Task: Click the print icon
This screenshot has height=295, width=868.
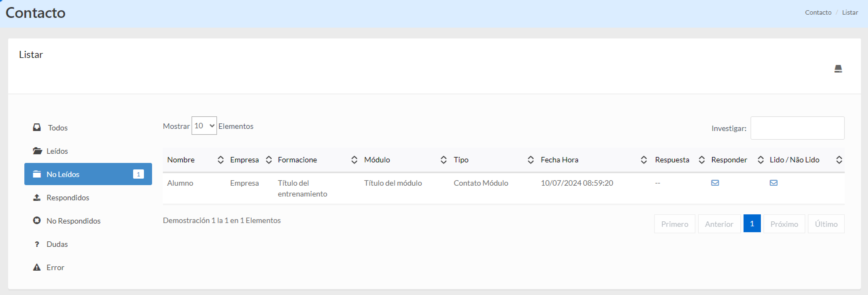Action: [x=838, y=69]
